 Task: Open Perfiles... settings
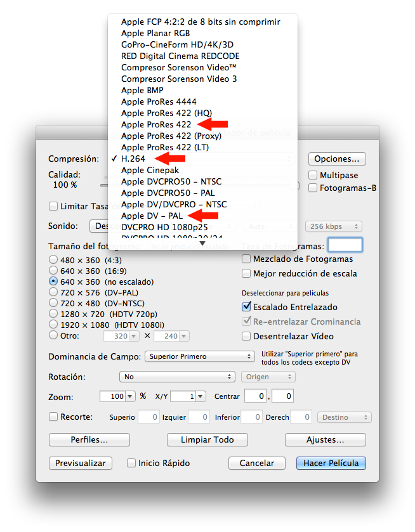click(89, 439)
